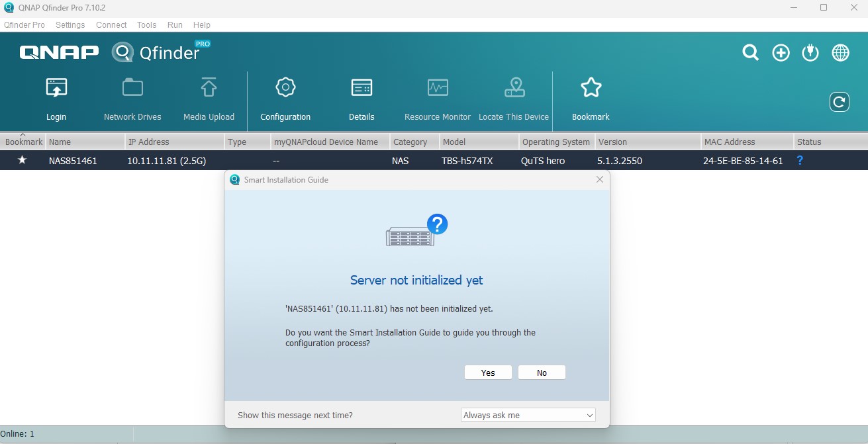Open the magnifier search icon in the header
868x444 pixels.
click(x=750, y=53)
